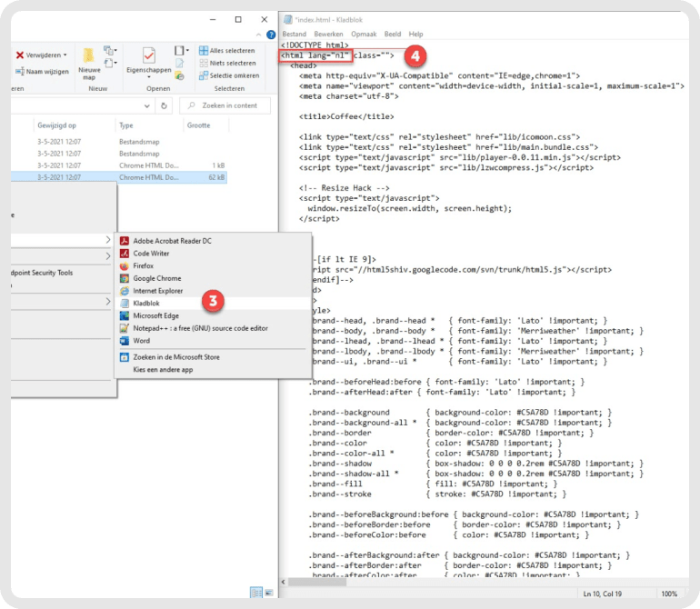Click the Selectie omkeren icon

(x=204, y=75)
